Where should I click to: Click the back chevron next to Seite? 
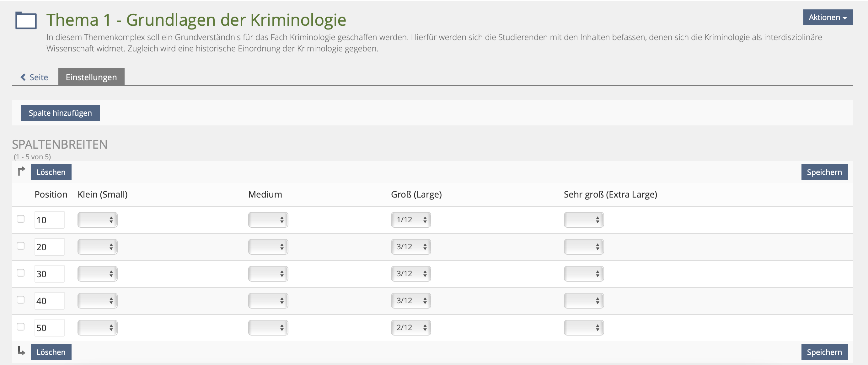23,77
